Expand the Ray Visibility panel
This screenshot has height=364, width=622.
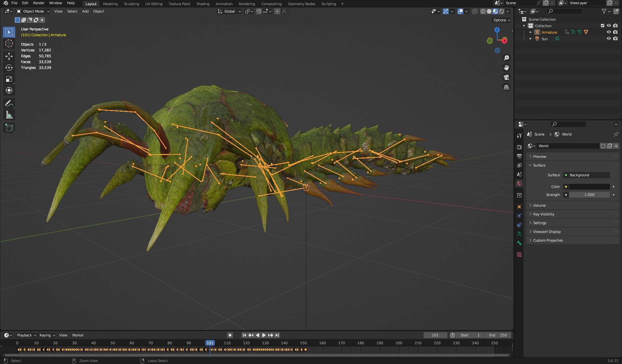pyautogui.click(x=544, y=214)
